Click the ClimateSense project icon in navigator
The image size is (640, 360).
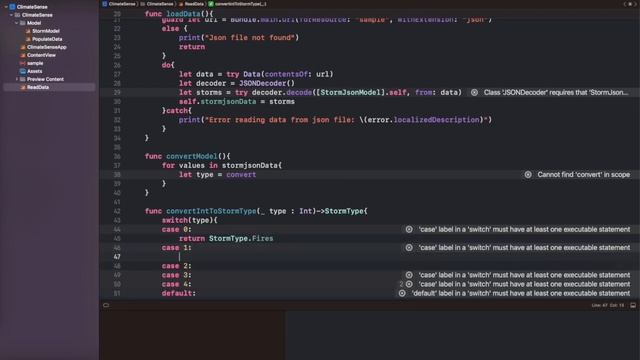[x=12, y=7]
